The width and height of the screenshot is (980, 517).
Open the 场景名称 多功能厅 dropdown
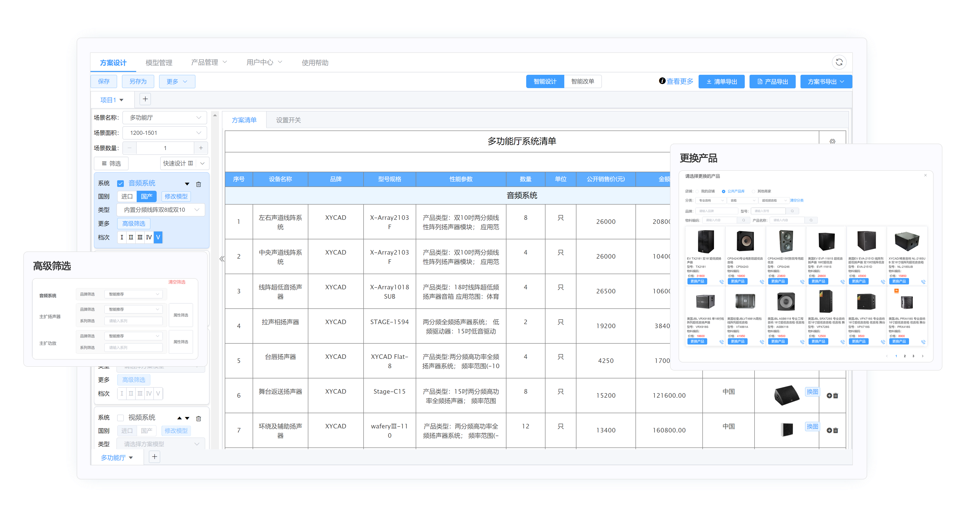click(165, 118)
